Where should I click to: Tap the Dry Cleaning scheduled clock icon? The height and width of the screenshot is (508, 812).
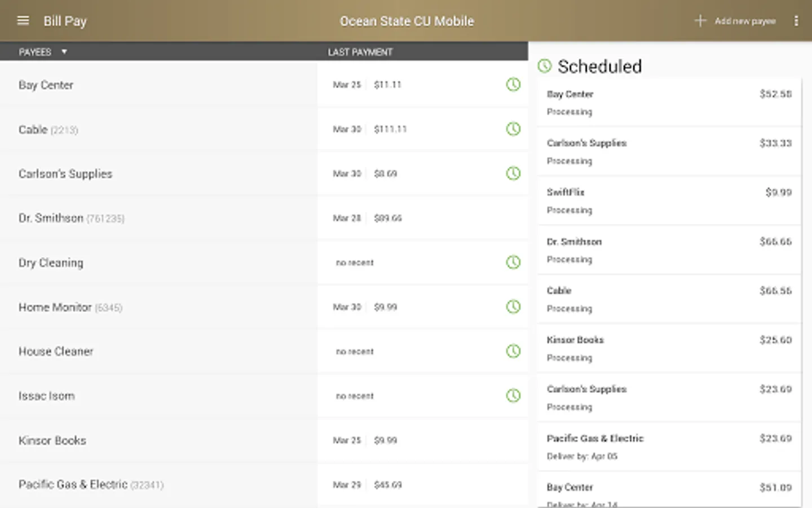[513, 262]
